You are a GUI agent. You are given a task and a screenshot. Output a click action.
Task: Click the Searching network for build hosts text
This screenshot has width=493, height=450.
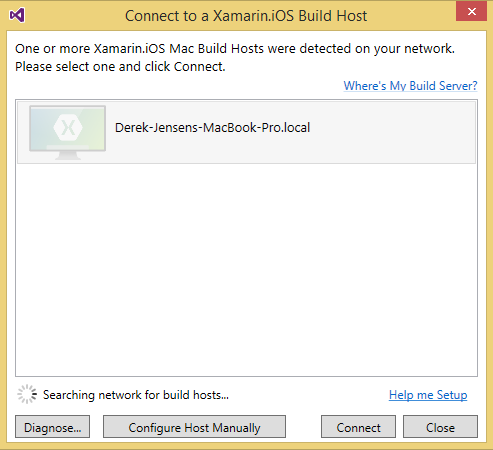tap(136, 395)
